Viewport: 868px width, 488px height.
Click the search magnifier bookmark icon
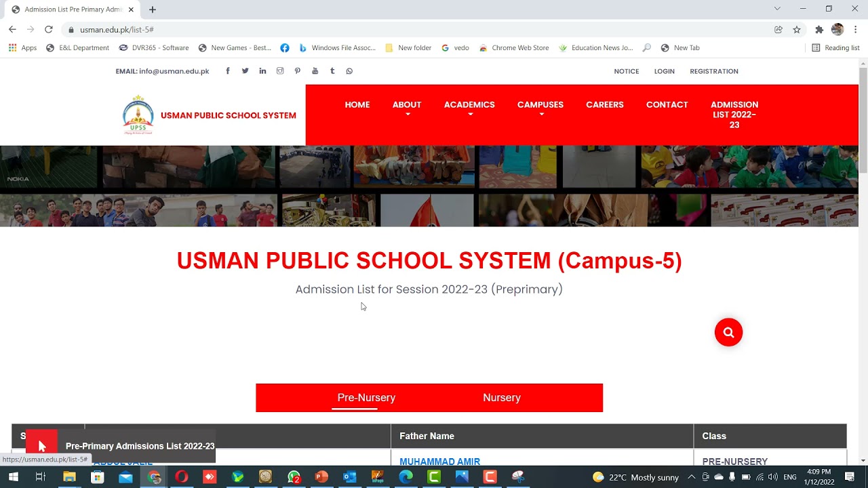[x=647, y=48]
